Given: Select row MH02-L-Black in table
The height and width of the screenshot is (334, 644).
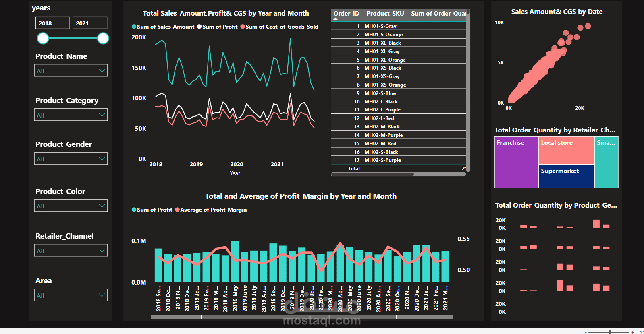Looking at the screenshot, I should (x=398, y=102).
